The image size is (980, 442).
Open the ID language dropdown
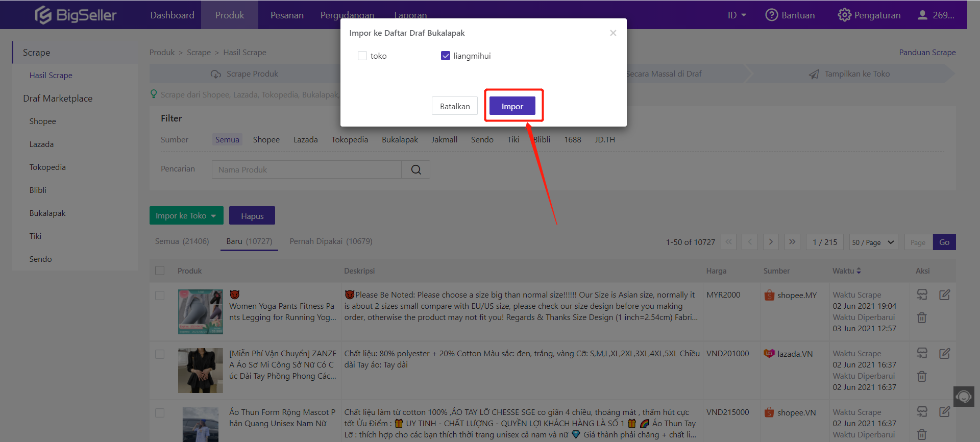tap(737, 15)
